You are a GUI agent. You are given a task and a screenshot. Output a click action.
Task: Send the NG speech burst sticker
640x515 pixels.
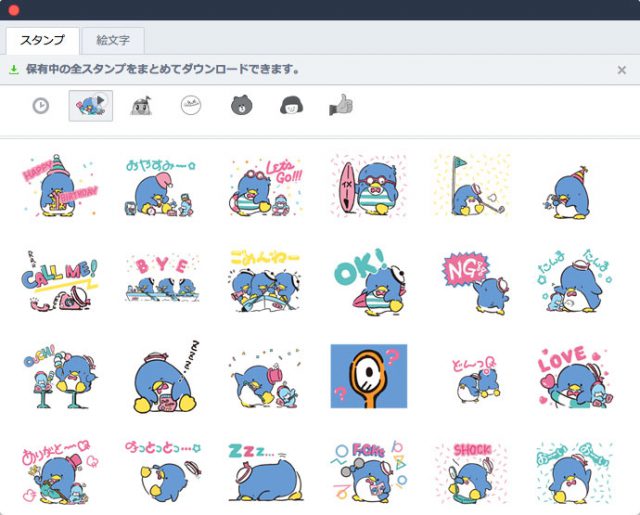(x=475, y=283)
